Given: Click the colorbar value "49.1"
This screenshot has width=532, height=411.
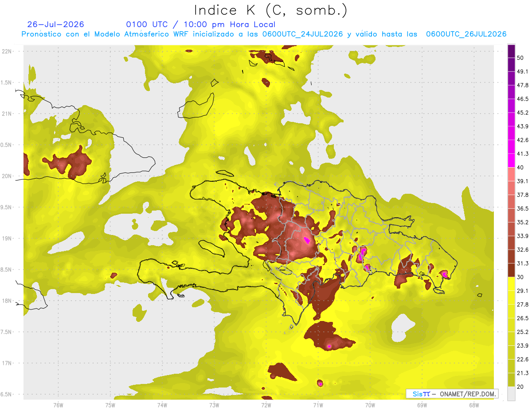Looking at the screenshot, I should (523, 71).
